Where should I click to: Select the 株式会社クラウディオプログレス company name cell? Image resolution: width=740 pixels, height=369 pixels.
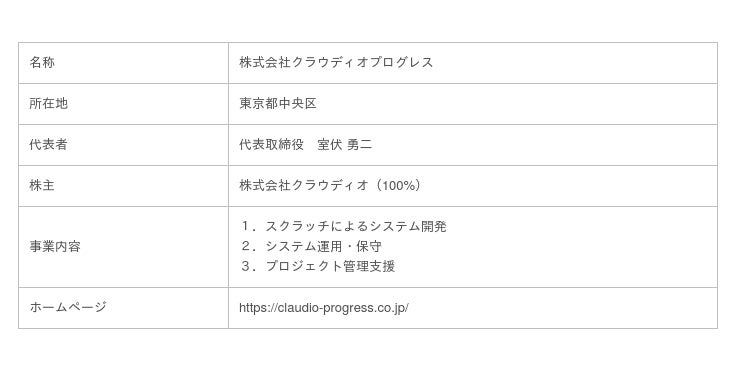[473, 63]
